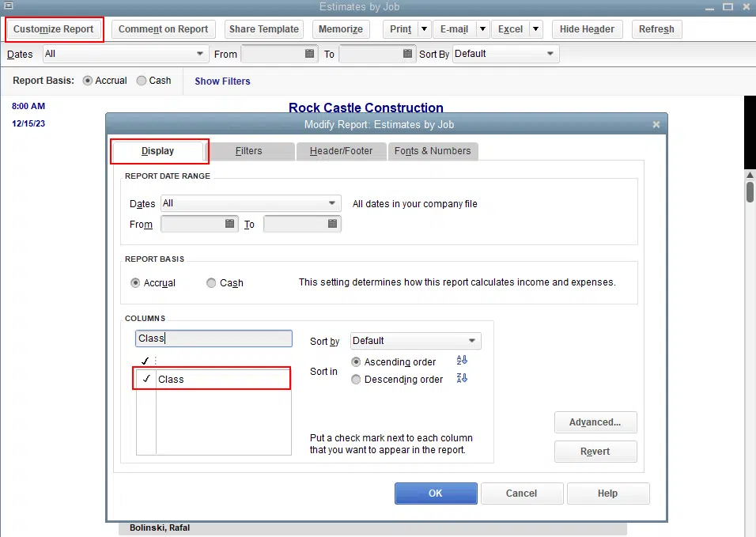Refresh the report

pyautogui.click(x=656, y=29)
